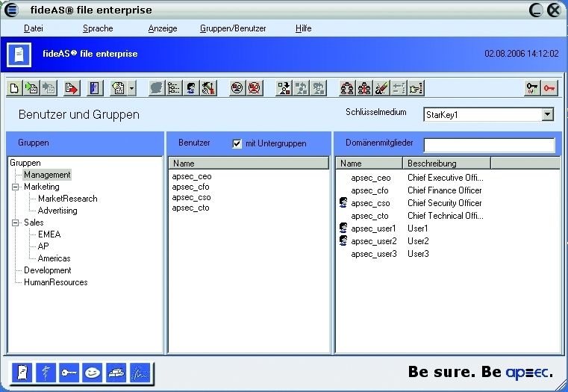Click the fideAS document logo icon in header
This screenshot has width=568, height=392.
[19, 55]
